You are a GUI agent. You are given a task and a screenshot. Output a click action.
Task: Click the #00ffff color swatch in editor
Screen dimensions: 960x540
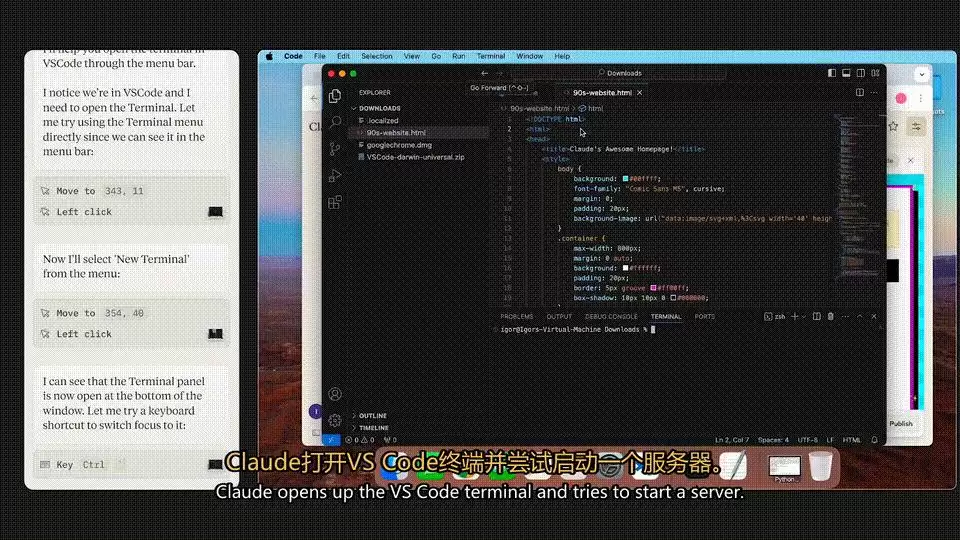(x=626, y=179)
